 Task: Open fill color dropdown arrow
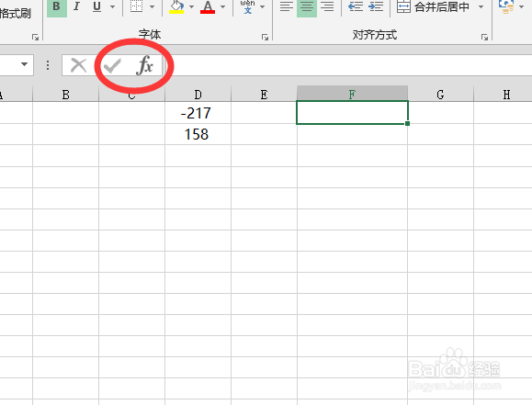191,6
